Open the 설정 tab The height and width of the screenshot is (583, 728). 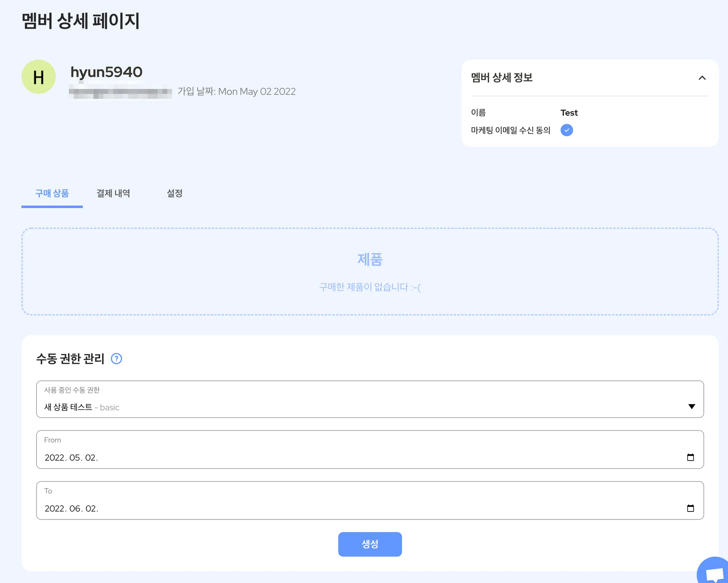[175, 194]
